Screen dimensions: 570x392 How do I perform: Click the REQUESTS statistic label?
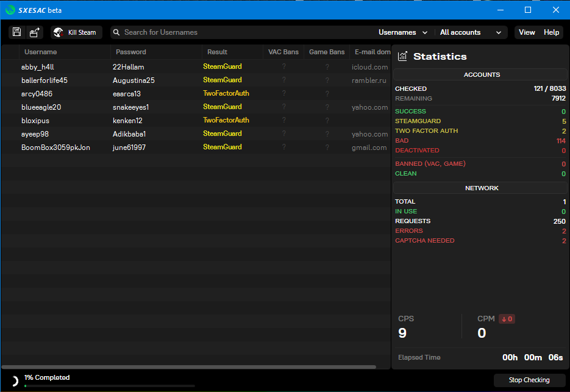[x=413, y=221]
